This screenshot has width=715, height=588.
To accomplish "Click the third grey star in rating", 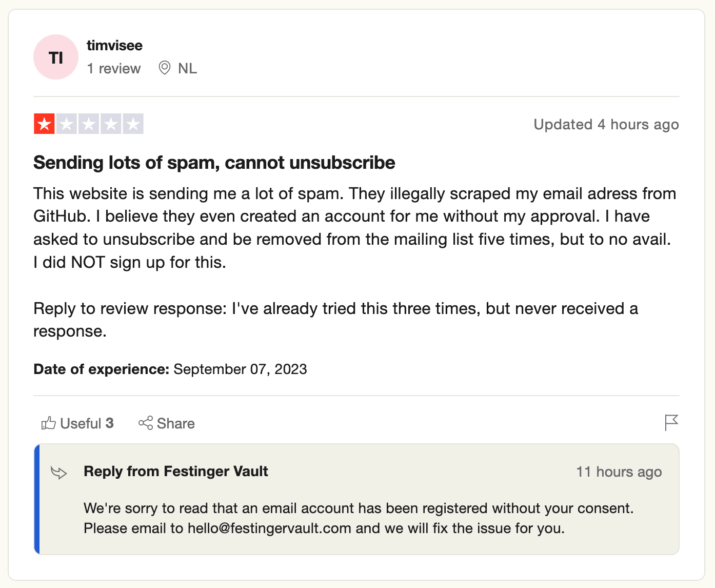I will tap(89, 124).
